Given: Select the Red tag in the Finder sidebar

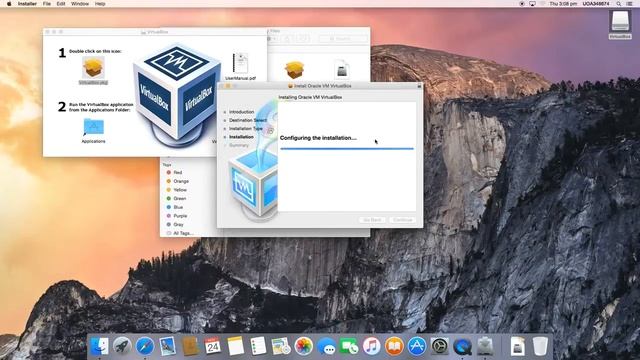Looking at the screenshot, I should [178, 173].
